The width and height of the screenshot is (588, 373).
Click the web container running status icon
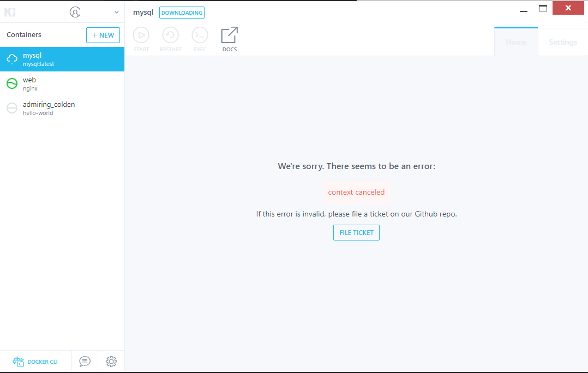pyautogui.click(x=12, y=83)
